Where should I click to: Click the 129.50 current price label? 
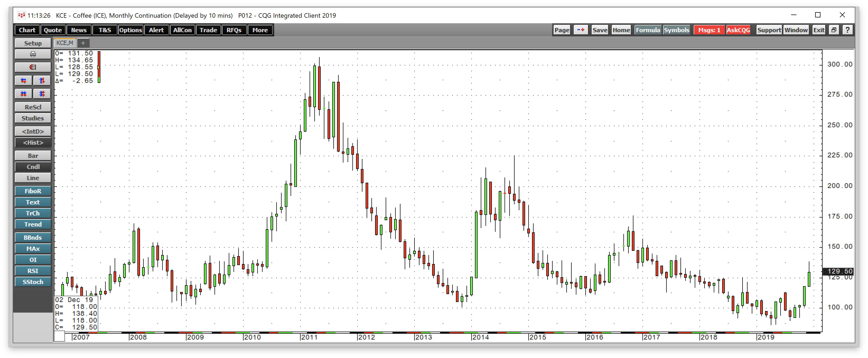click(x=838, y=271)
